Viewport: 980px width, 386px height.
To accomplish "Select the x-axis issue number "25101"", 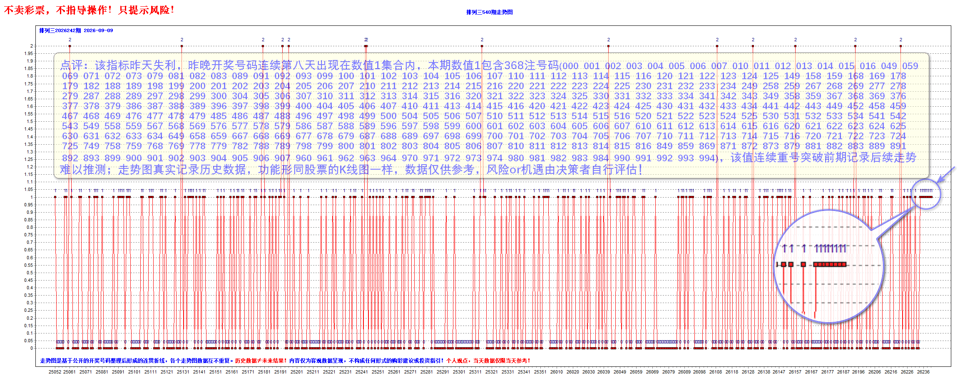I will point(134,372).
